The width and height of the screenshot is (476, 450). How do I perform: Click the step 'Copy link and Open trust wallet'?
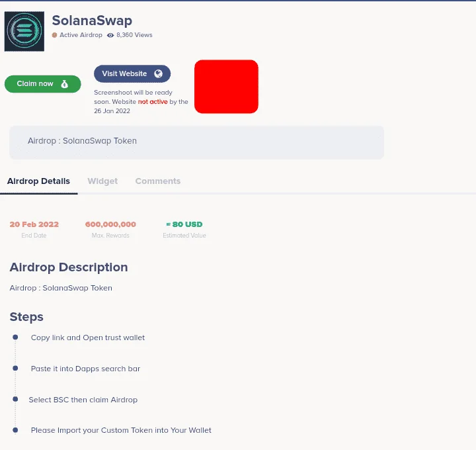(88, 337)
